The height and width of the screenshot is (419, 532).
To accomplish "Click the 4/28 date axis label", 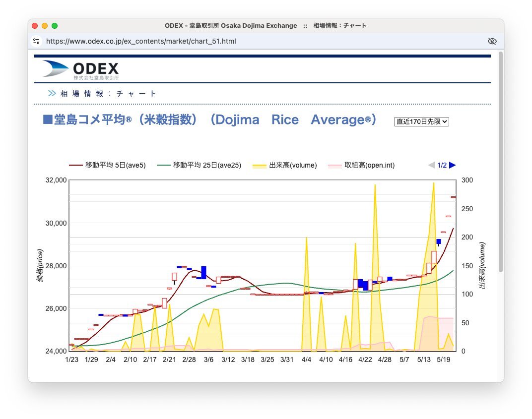I will coord(385,359).
